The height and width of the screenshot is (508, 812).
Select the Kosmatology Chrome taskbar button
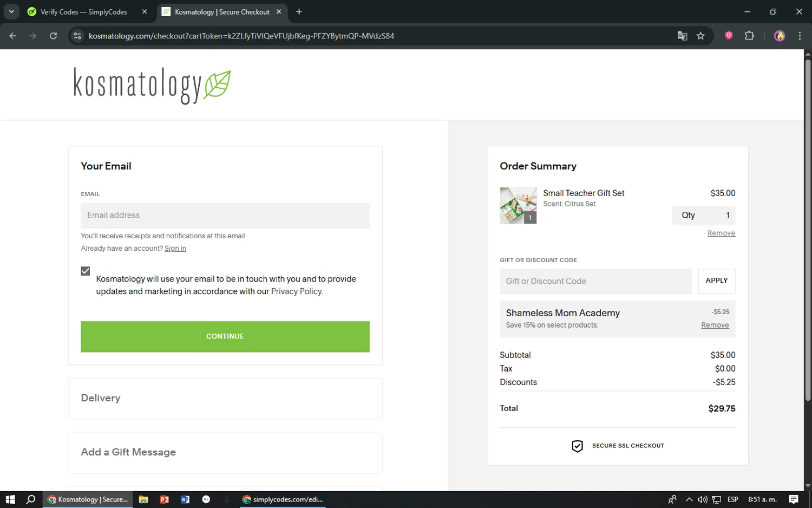pyautogui.click(x=88, y=499)
